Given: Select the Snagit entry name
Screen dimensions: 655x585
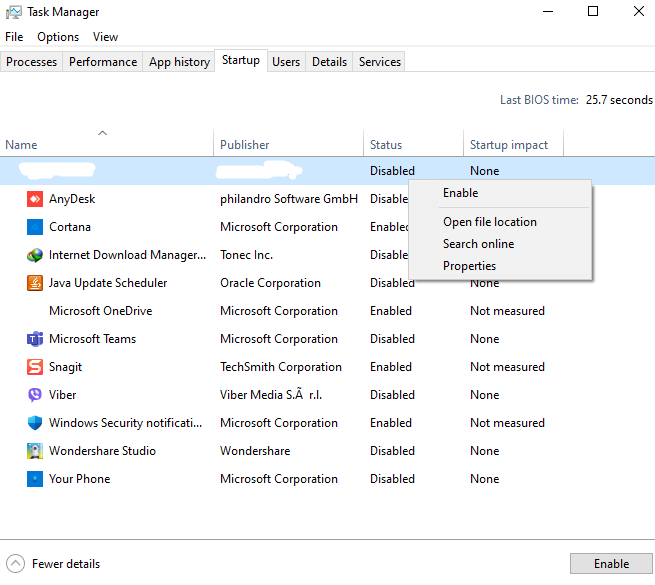Looking at the screenshot, I should click(65, 367).
